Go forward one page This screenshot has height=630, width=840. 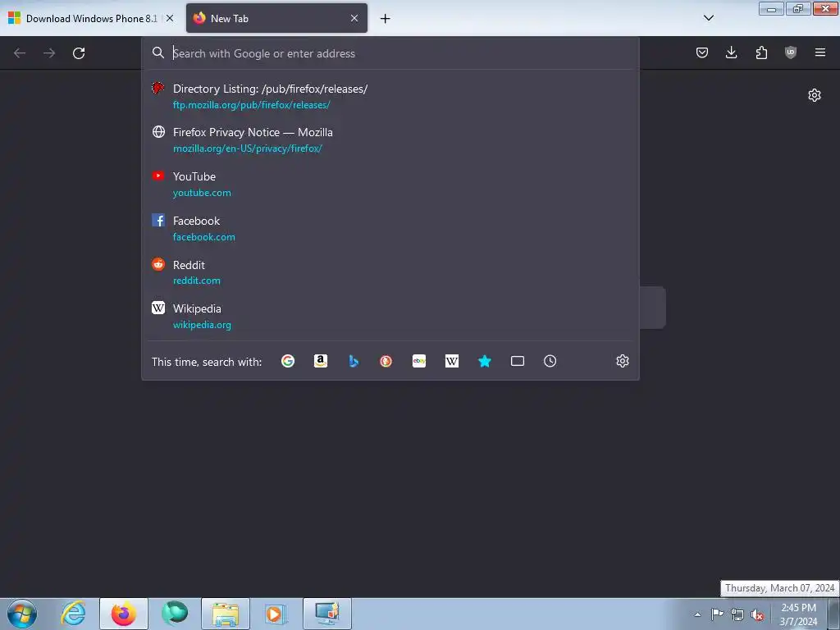[x=49, y=53]
